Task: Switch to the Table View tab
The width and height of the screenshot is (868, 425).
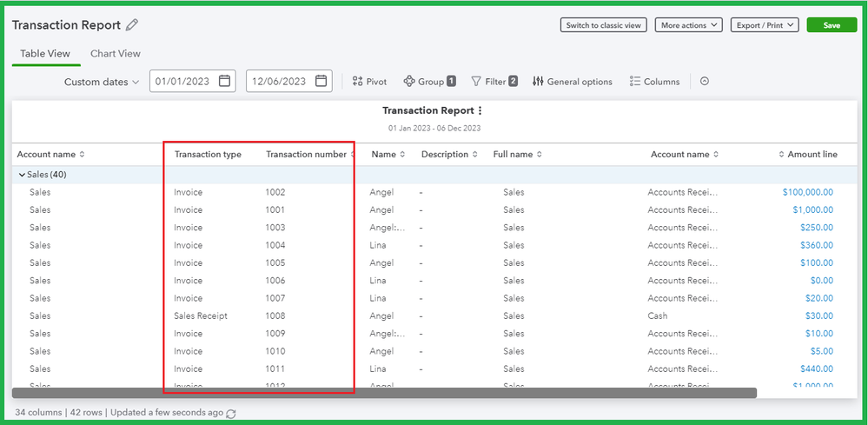Action: point(45,54)
